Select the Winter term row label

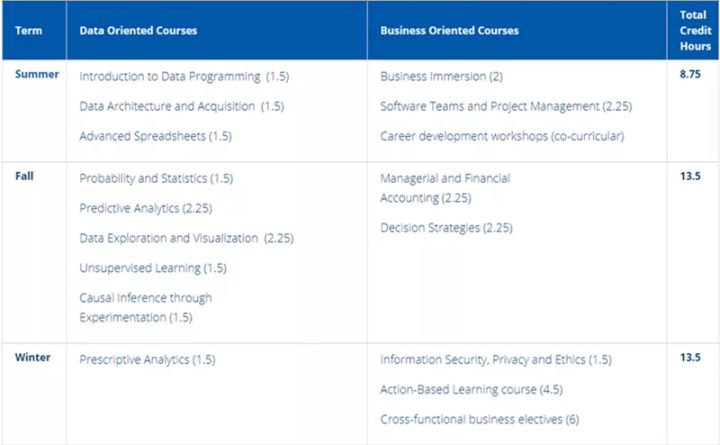coord(33,358)
